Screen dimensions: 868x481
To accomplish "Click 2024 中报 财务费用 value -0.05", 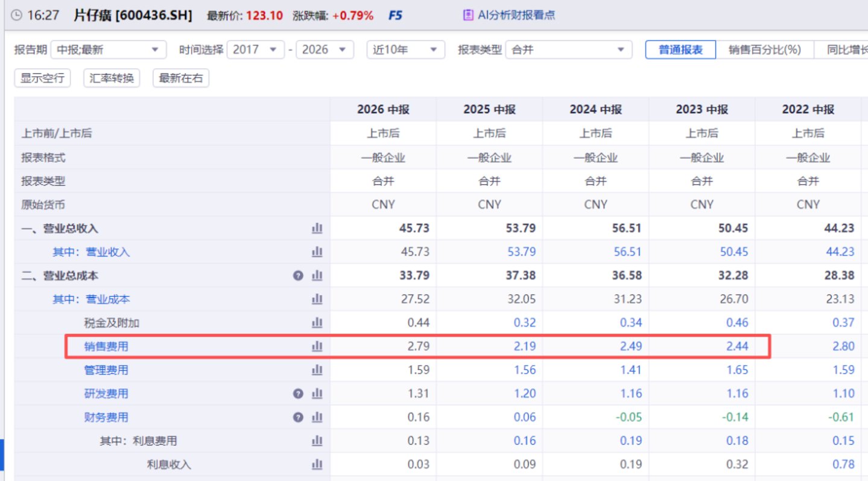I will pos(628,417).
